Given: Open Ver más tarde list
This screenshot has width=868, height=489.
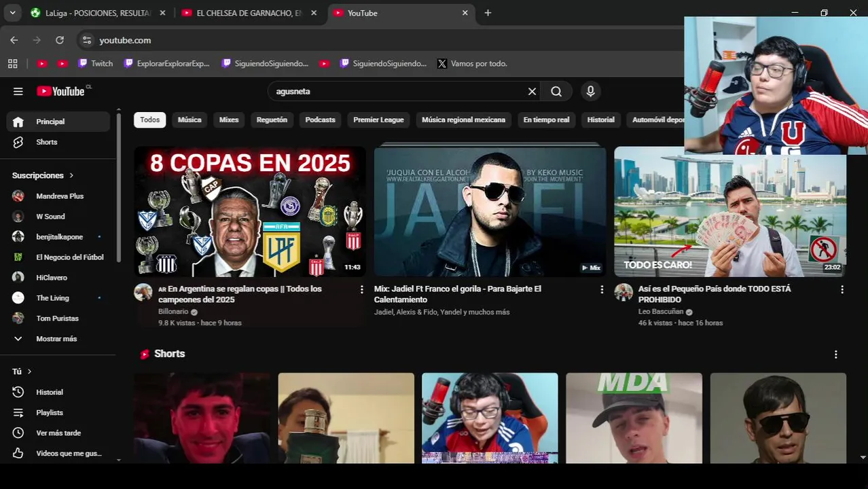Looking at the screenshot, I should click(x=58, y=433).
